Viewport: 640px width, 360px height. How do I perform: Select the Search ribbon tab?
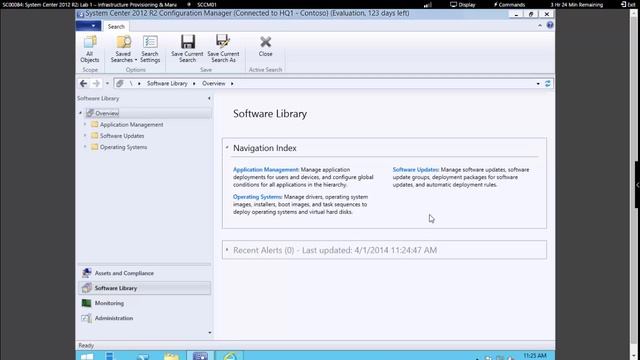(116, 27)
